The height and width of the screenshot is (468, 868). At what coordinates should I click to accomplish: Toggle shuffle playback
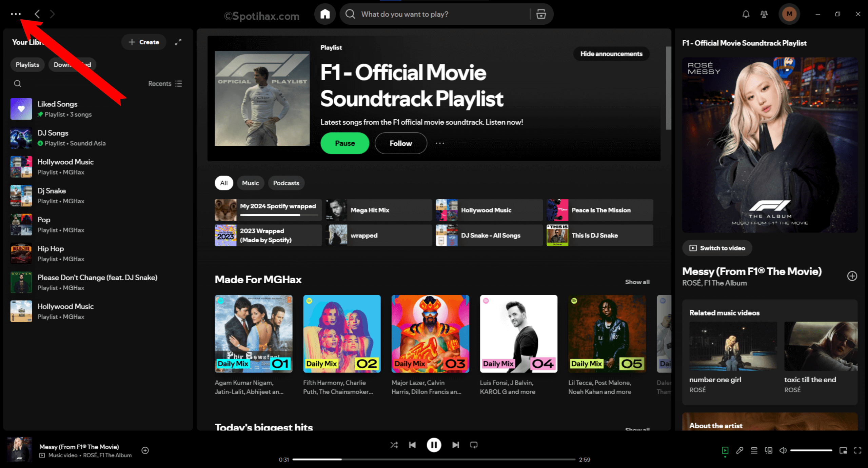tap(394, 445)
